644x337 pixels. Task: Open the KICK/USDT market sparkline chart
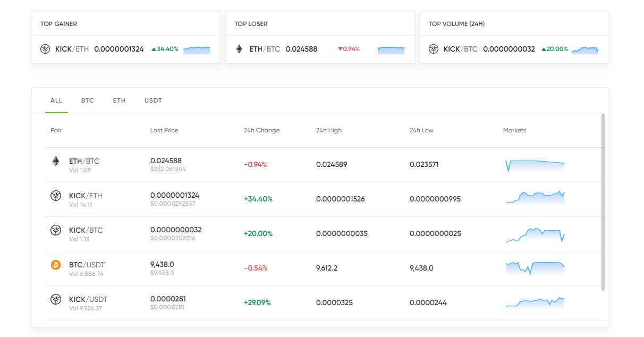(535, 302)
